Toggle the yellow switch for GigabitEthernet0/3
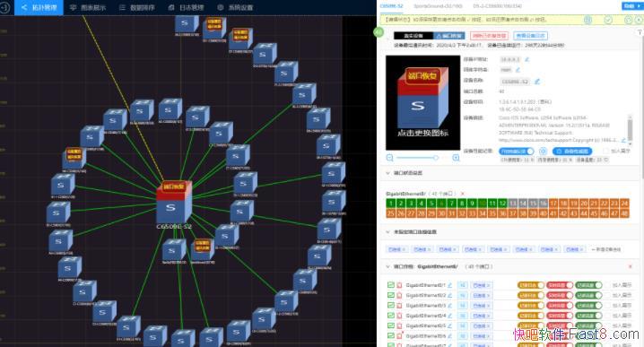 click(531, 306)
